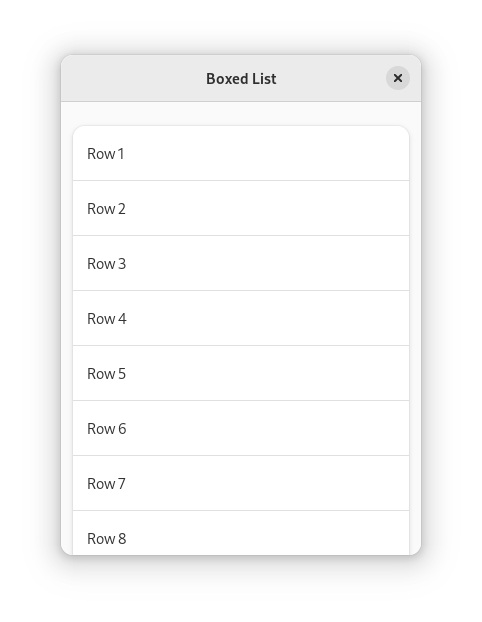The image size is (482, 622).
Task: Select the partially visible Row 8
Action: (241, 533)
